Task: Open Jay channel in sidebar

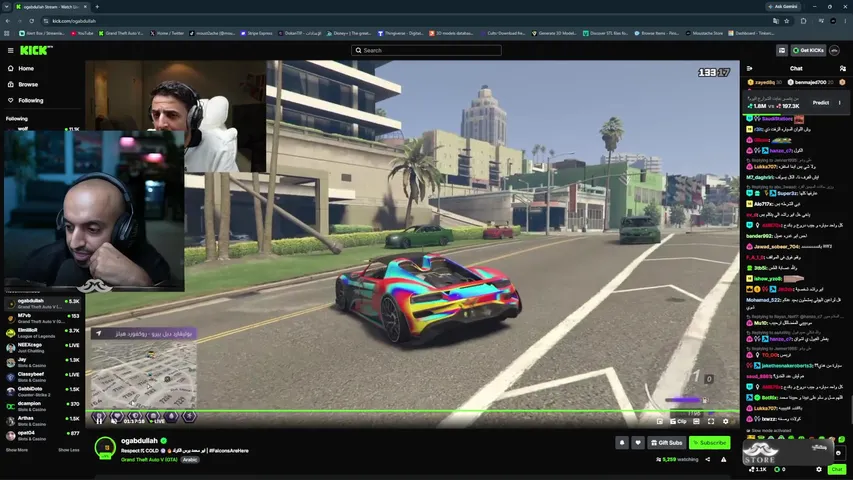Action: 42,362
